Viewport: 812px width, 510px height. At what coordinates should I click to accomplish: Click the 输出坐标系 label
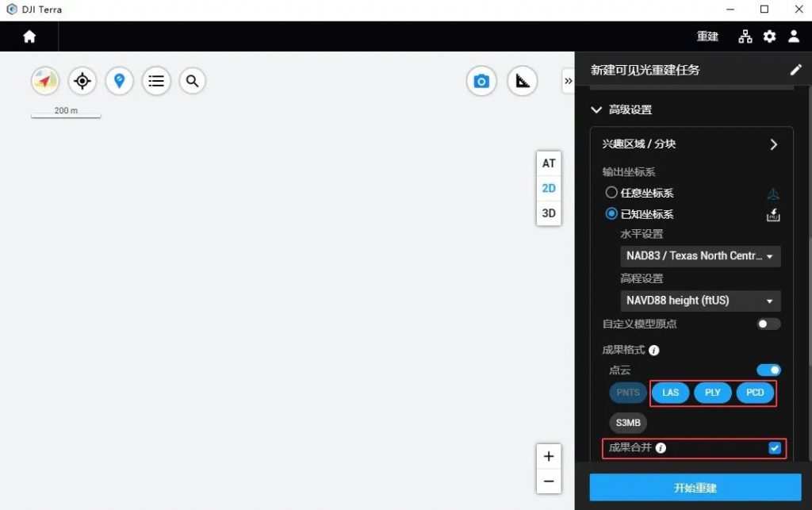629,172
